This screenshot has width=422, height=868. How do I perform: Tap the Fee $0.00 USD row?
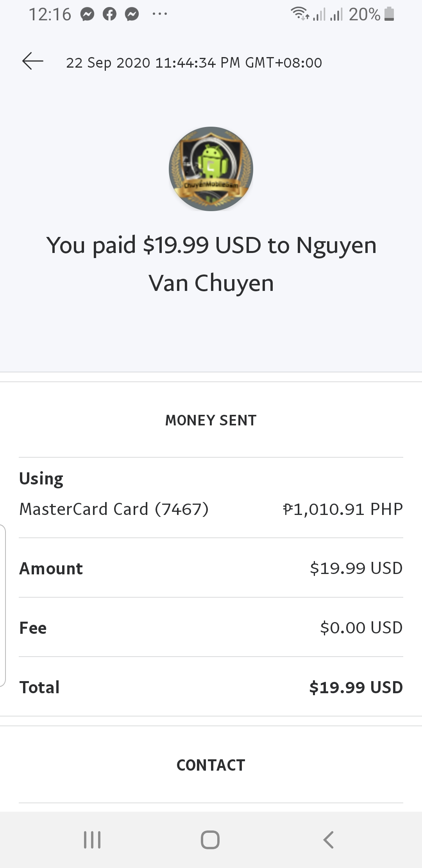[211, 628]
